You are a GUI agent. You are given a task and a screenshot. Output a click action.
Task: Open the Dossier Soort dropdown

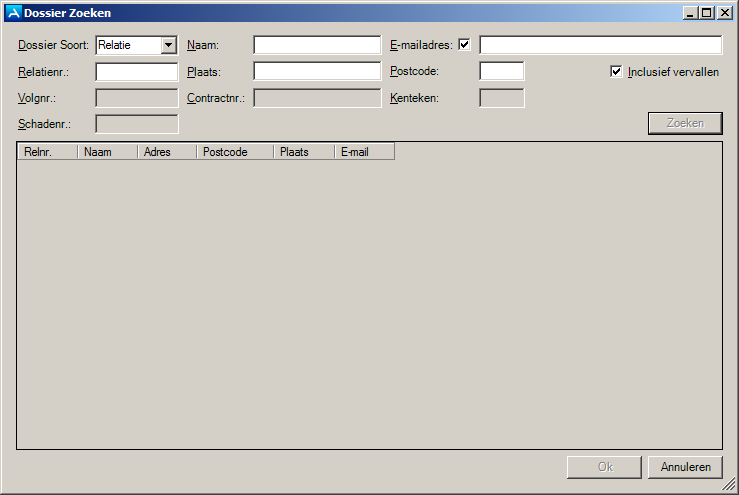click(x=168, y=45)
